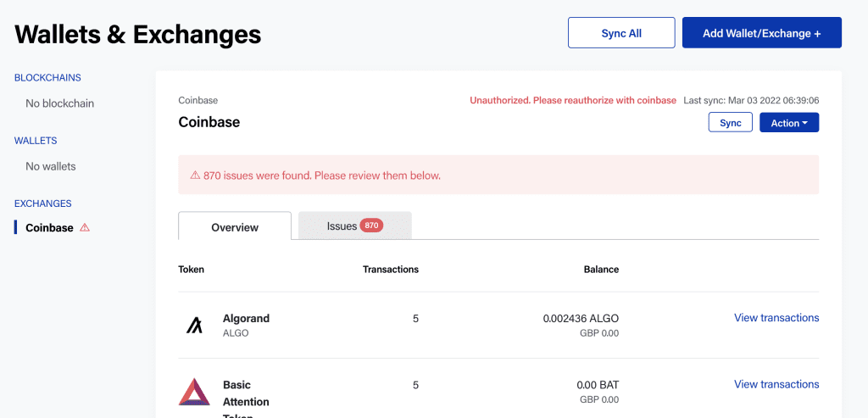Click the 870 issues were found alert text
Viewport: 868px width, 418px height.
click(321, 176)
